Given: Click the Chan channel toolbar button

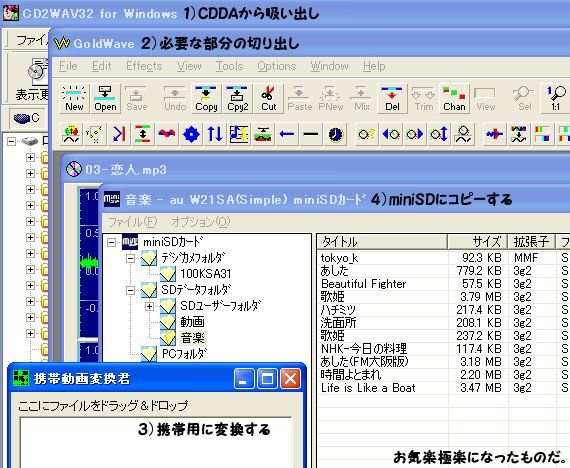Looking at the screenshot, I should click(x=454, y=99).
